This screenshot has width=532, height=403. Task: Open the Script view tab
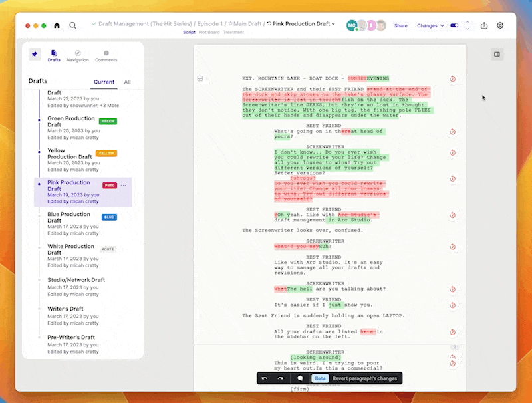coord(189,32)
